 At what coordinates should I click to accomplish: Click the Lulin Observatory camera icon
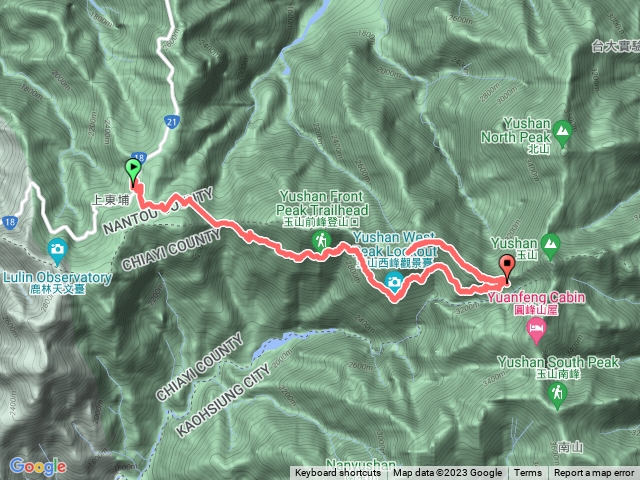click(58, 251)
